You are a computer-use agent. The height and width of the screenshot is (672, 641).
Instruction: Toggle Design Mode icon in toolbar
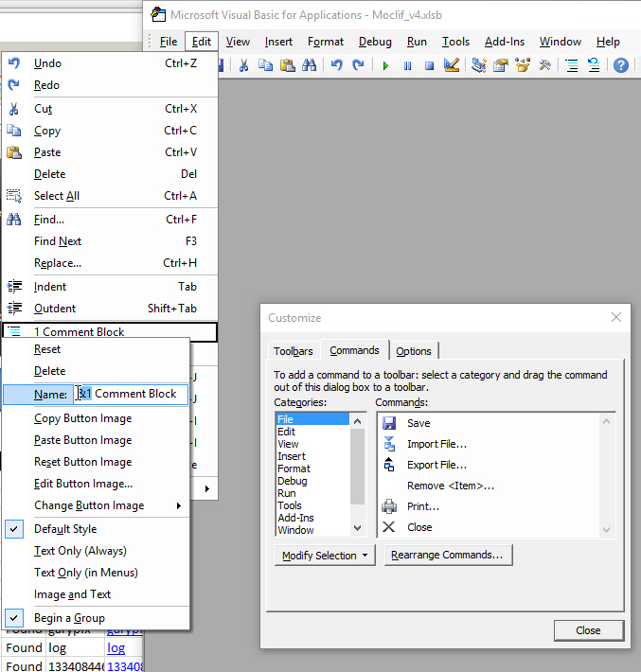452,65
